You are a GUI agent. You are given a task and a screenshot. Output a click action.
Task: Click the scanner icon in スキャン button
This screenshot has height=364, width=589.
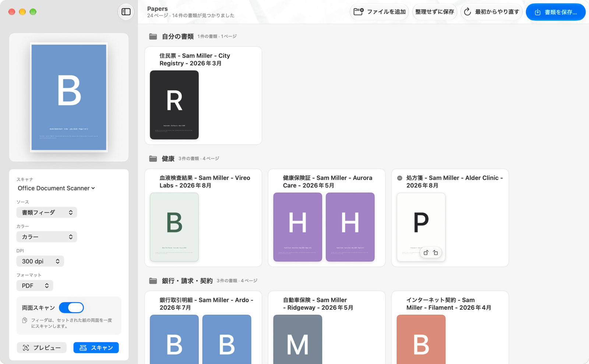[83, 348]
